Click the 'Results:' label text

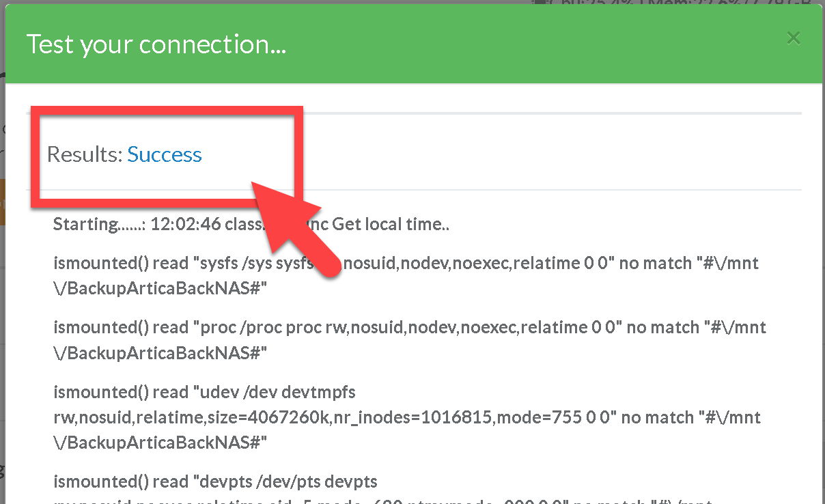(x=85, y=154)
